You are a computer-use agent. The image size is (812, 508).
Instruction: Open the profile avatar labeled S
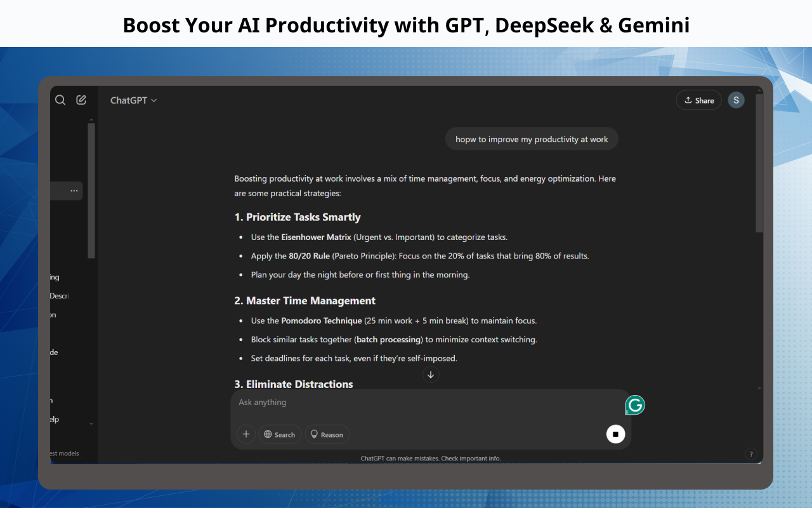[x=736, y=100]
